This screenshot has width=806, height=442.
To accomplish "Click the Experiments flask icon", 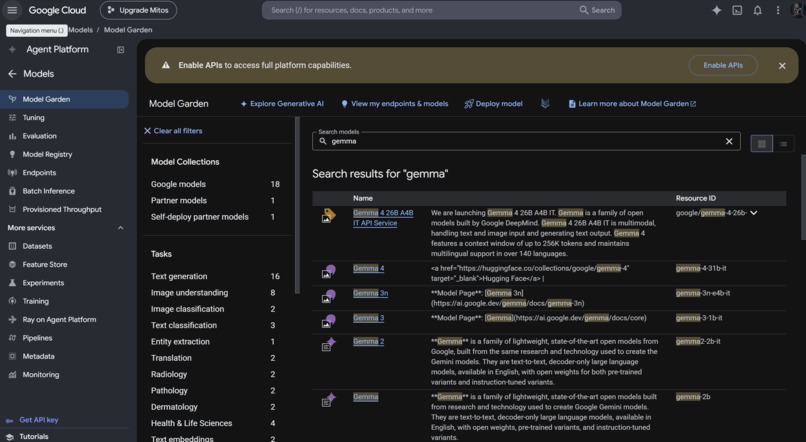I will (x=12, y=283).
